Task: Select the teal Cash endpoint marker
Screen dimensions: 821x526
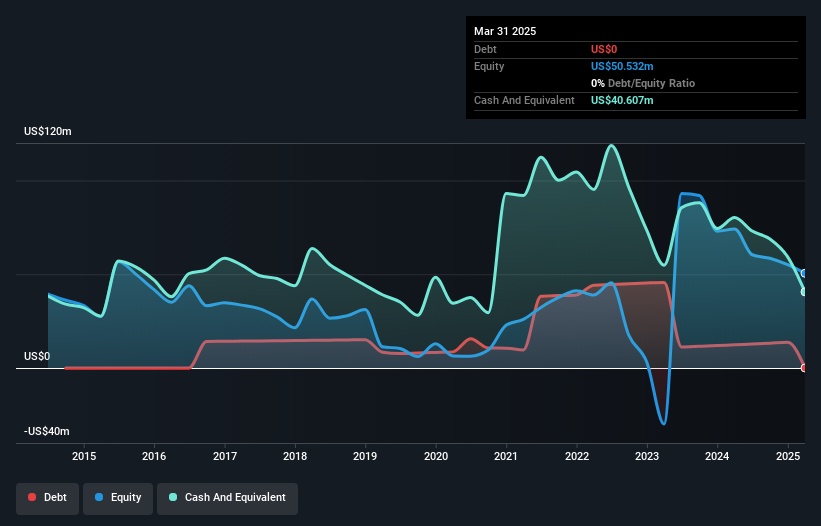Action: [804, 292]
